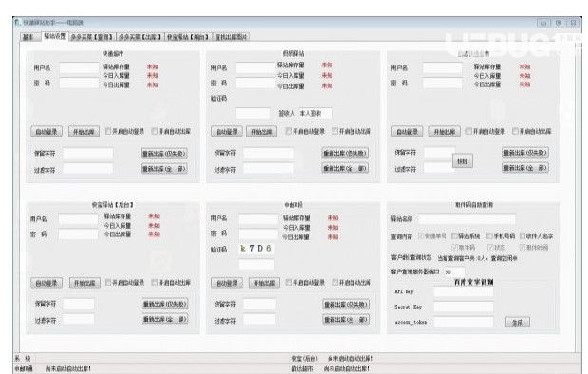Open the 签收人 box showing 本人签收
Viewport: 588px width, 374px height.
(315, 113)
